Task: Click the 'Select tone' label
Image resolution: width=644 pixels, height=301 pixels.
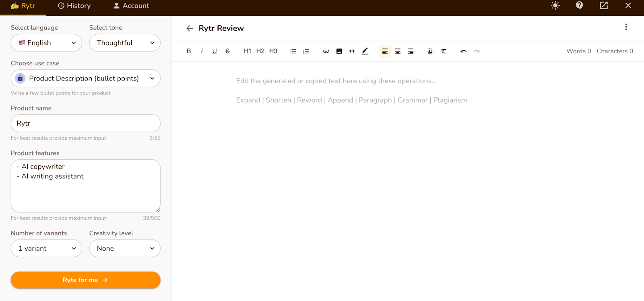Action: [x=106, y=27]
